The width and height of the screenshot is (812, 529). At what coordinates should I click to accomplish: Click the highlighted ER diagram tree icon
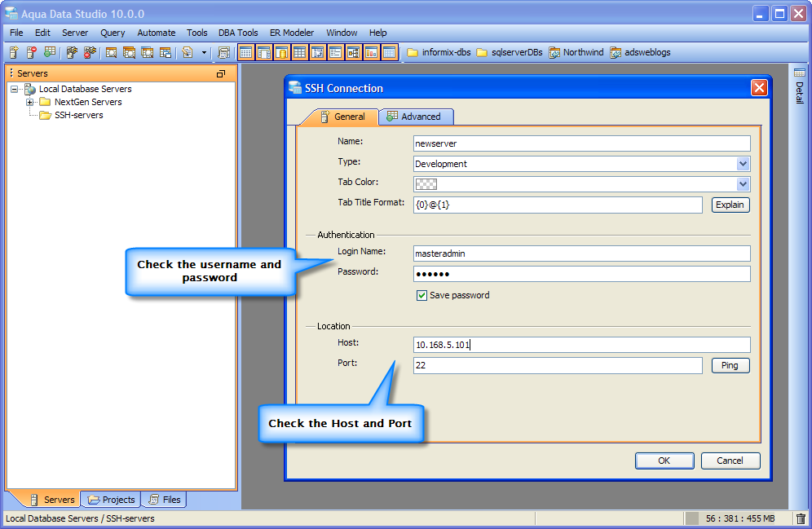point(353,52)
